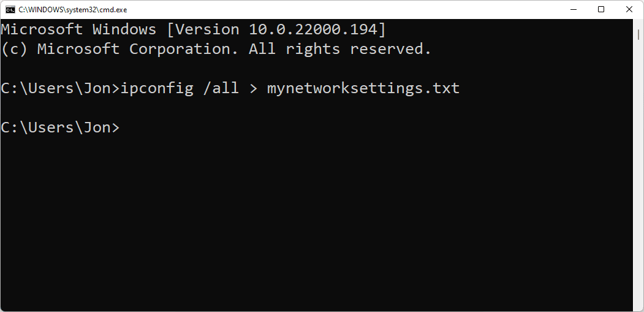Click the All rights reserved text
This screenshot has width=644, height=312.
tap(340, 49)
